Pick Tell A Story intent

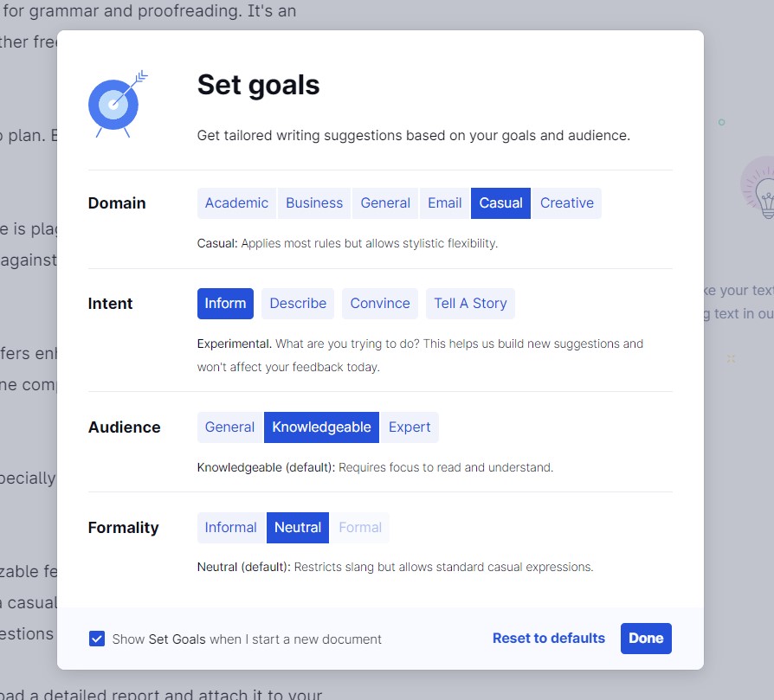coord(470,304)
